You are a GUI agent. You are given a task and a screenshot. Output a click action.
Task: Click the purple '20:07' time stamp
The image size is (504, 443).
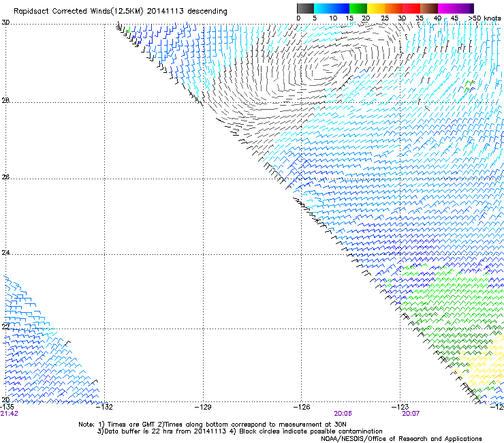(x=411, y=414)
